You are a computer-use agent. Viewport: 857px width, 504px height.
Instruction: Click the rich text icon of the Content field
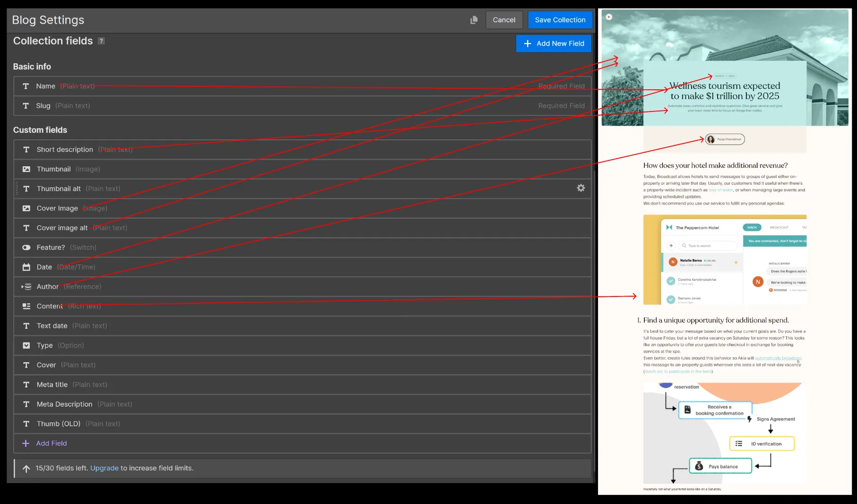[26, 306]
